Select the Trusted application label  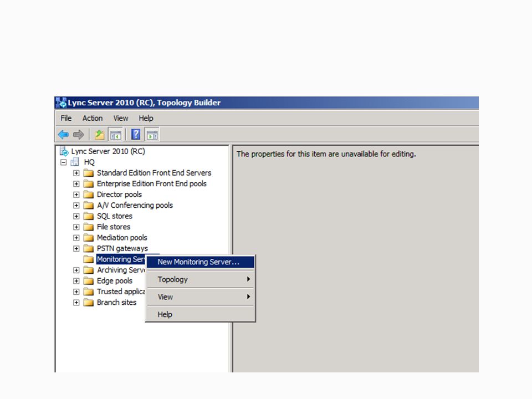click(121, 292)
